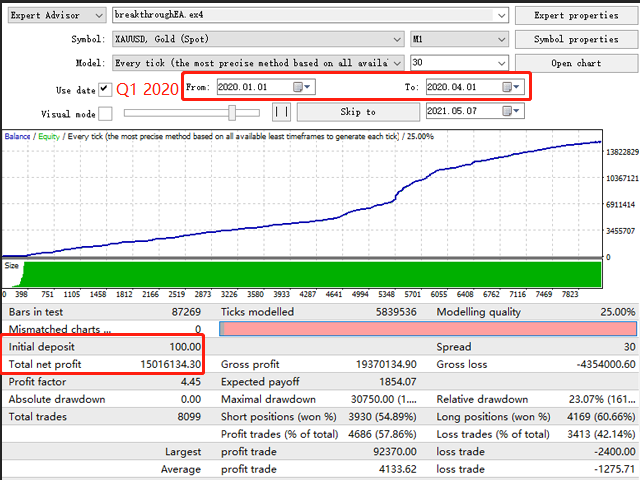Click the Size label on the volume chart

click(x=11, y=265)
